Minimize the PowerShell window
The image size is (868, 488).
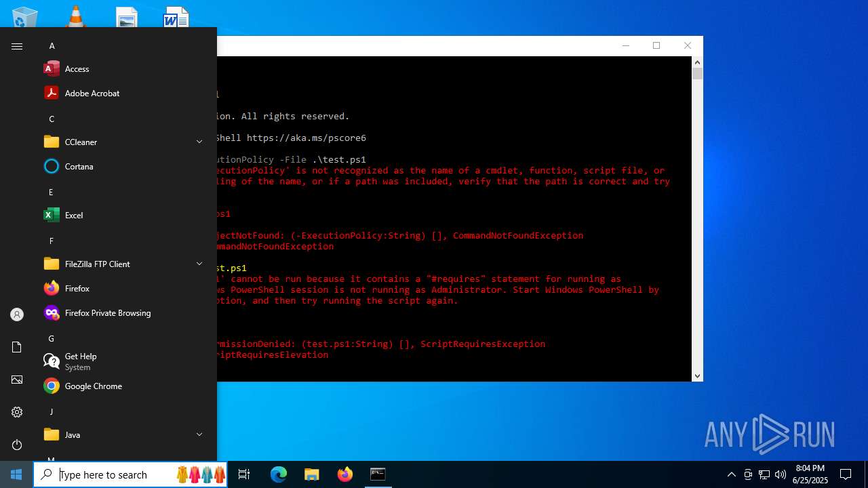coord(625,45)
